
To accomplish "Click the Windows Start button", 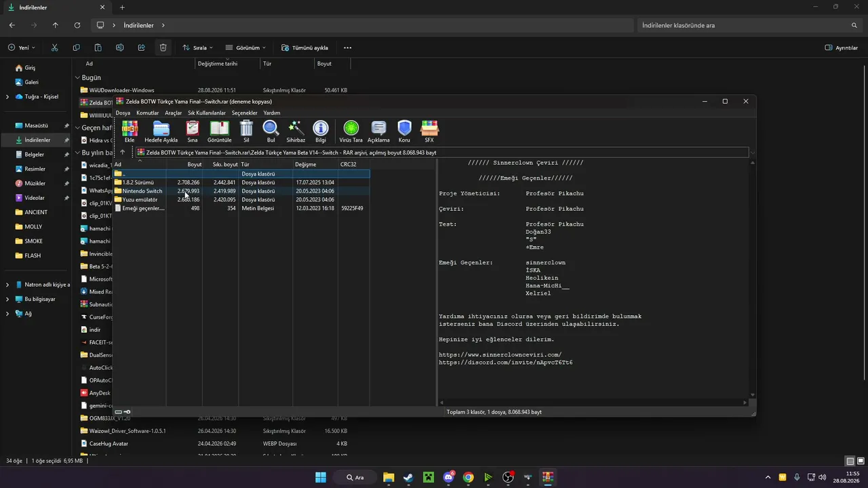I will (321, 477).
